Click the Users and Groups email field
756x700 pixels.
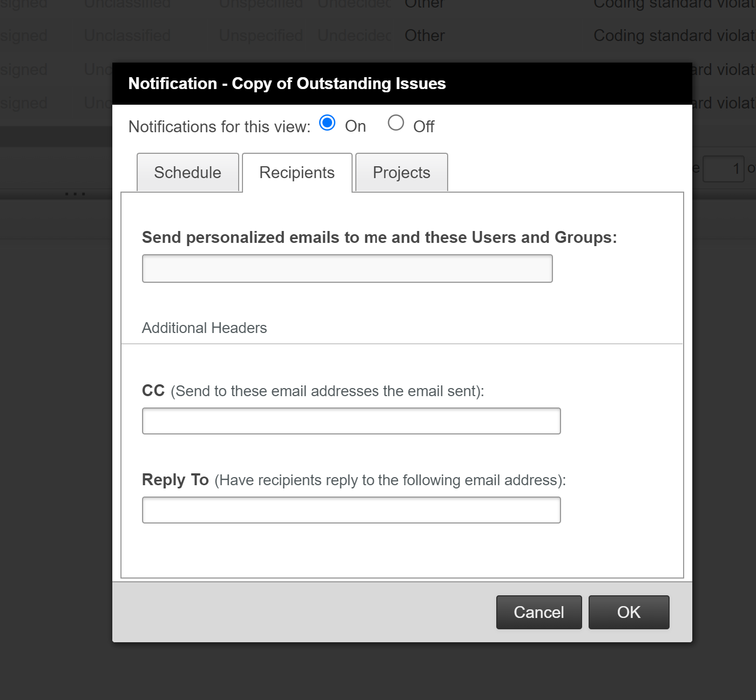(x=347, y=268)
